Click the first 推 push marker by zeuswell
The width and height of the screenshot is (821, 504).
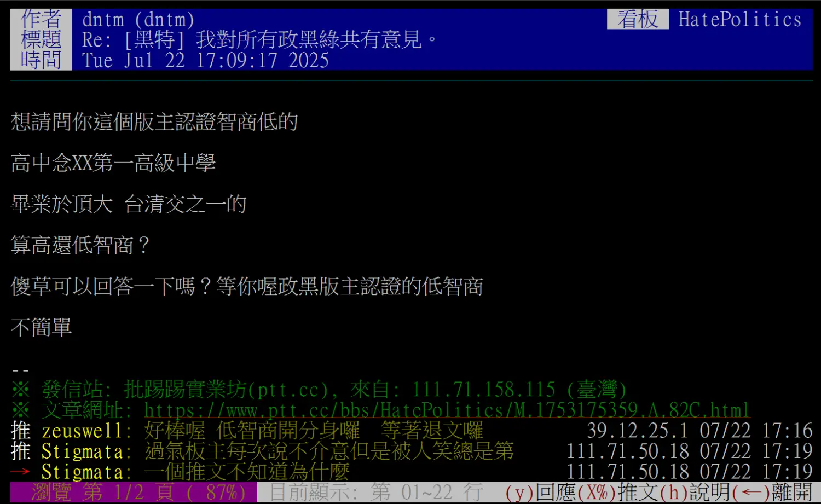click(21, 431)
